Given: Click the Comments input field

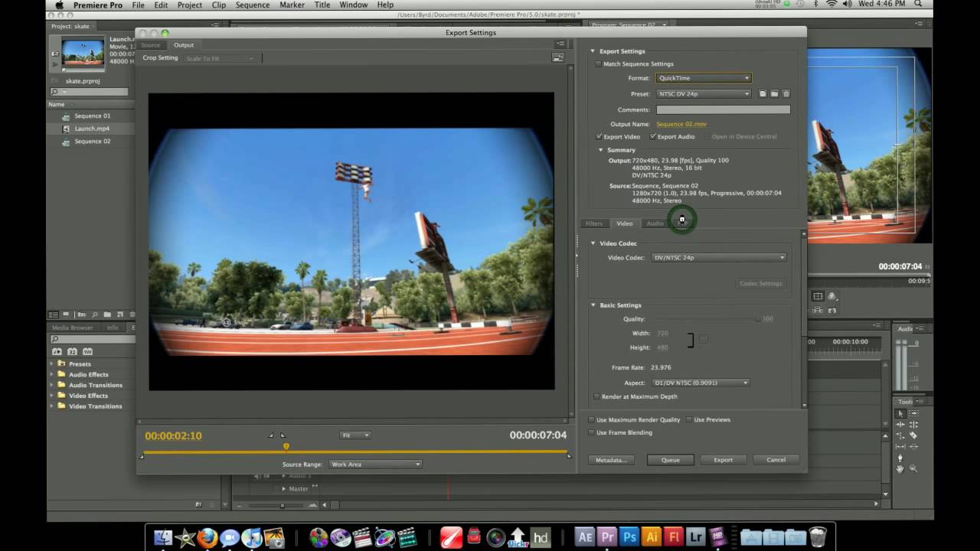Looking at the screenshot, I should click(x=723, y=109).
